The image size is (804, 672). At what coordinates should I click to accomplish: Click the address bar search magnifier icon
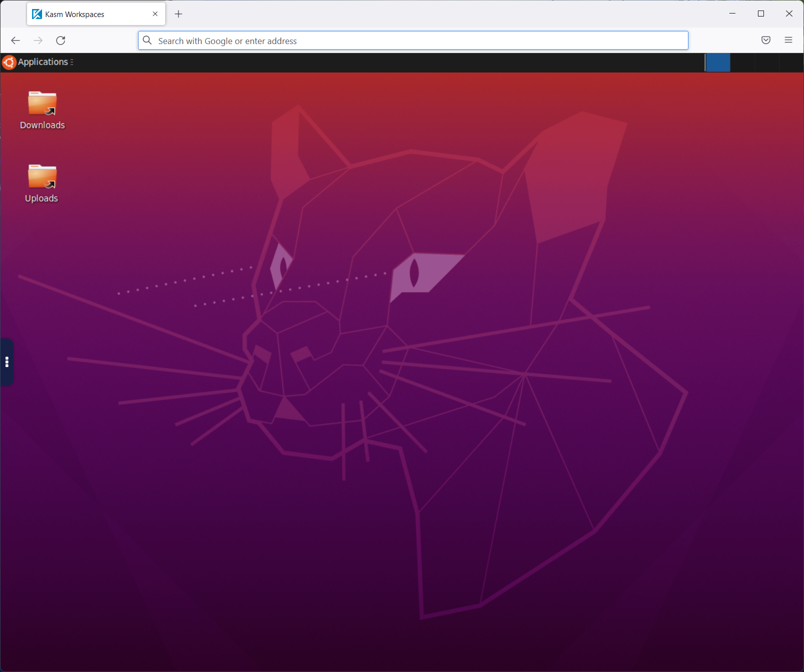[147, 41]
